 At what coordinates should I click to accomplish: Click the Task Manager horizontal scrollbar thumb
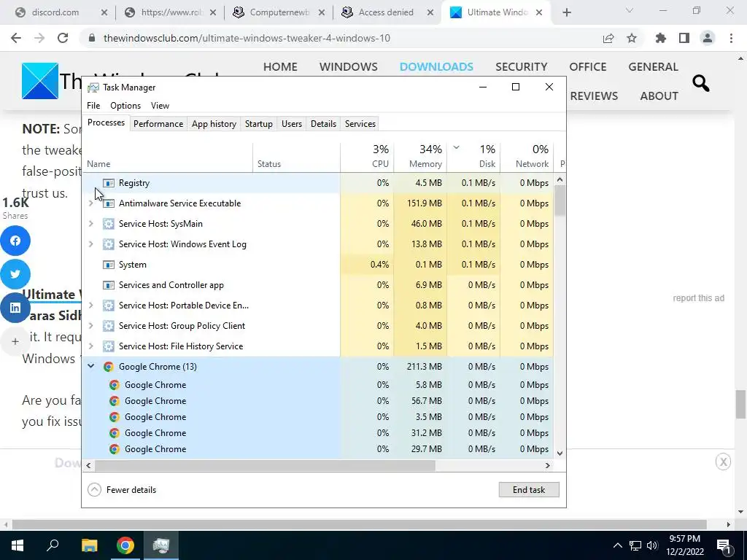(x=265, y=465)
